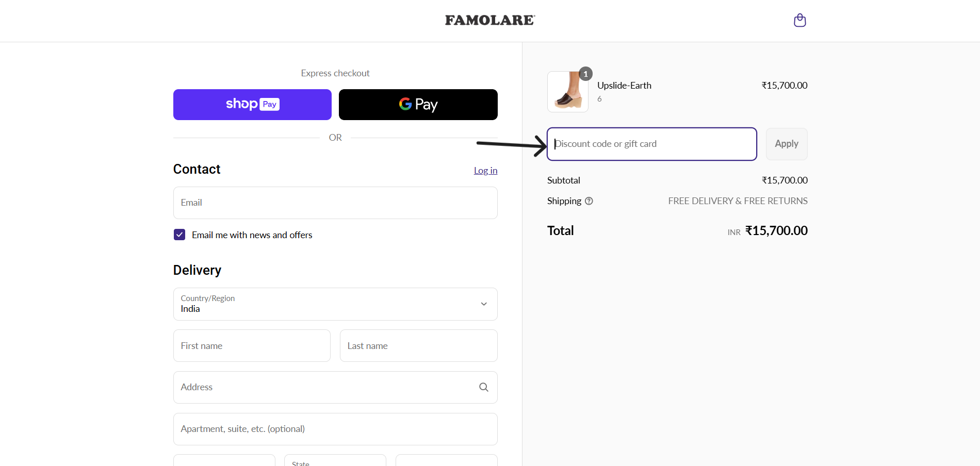
Task: Click into the First name field
Action: point(252,346)
